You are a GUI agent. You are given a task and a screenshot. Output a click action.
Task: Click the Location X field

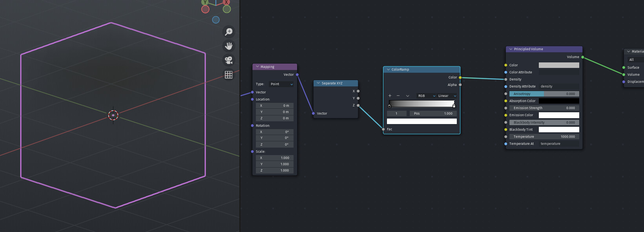click(275, 106)
